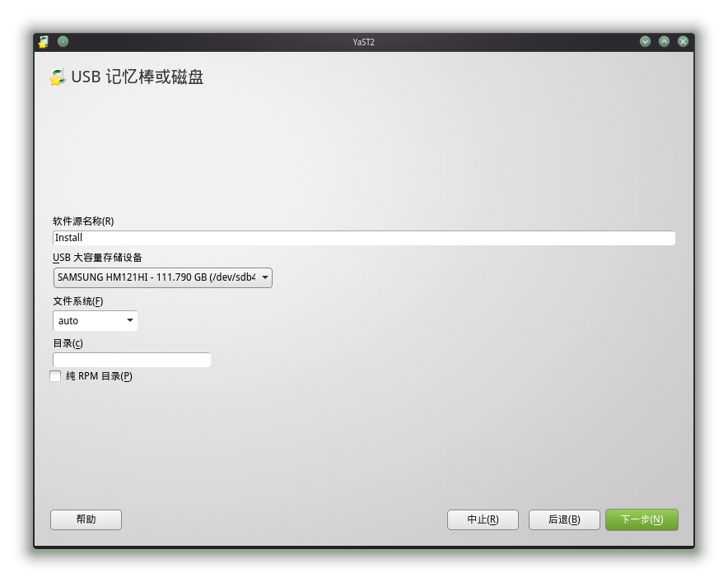The width and height of the screenshot is (728, 582).
Task: Click the 文件系统(F) label
Action: tap(78, 301)
